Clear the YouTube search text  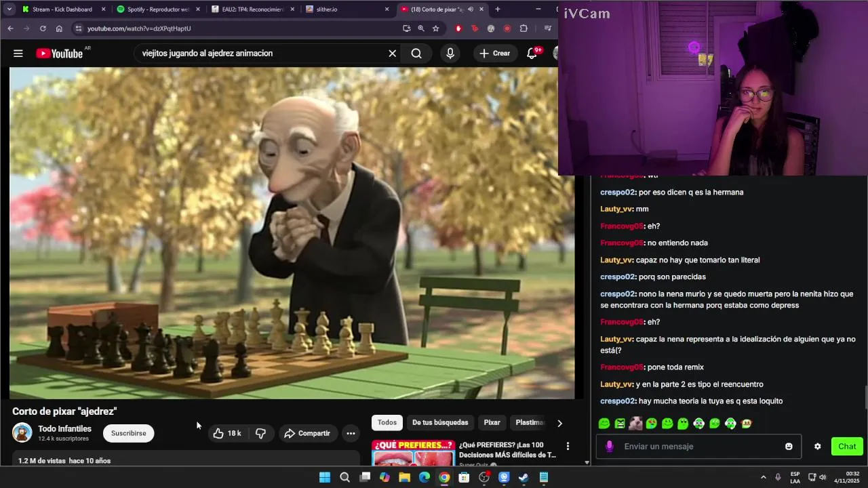[392, 54]
